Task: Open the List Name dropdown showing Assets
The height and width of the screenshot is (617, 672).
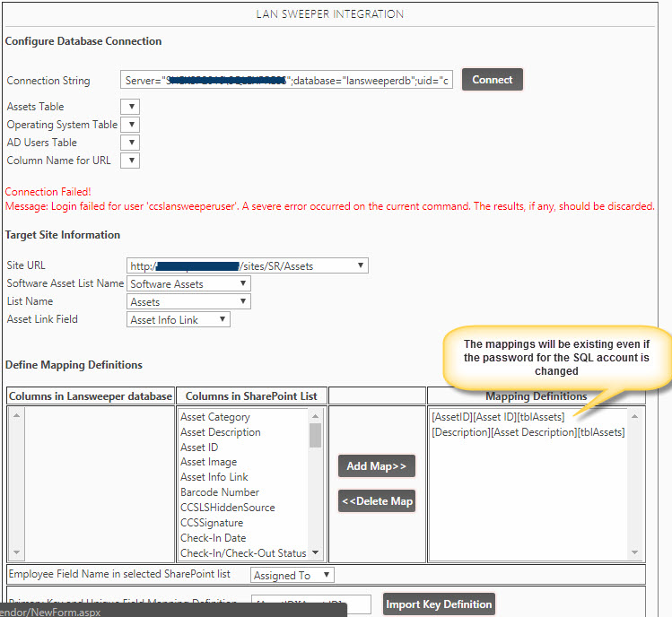Action: coord(188,301)
